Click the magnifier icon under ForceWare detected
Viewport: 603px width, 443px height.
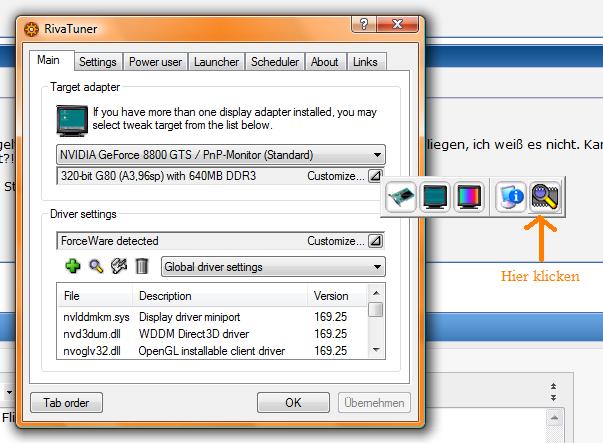click(x=96, y=266)
